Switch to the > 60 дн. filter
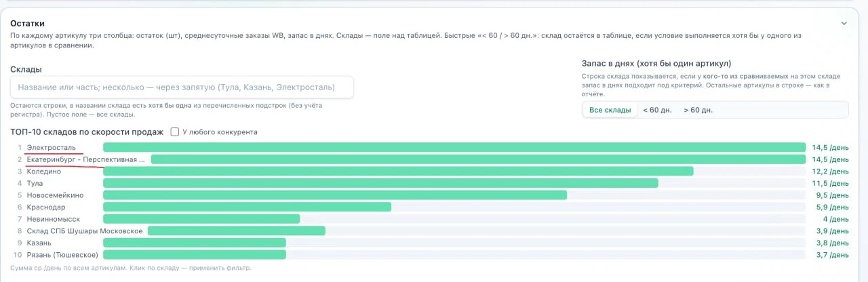 [x=698, y=110]
